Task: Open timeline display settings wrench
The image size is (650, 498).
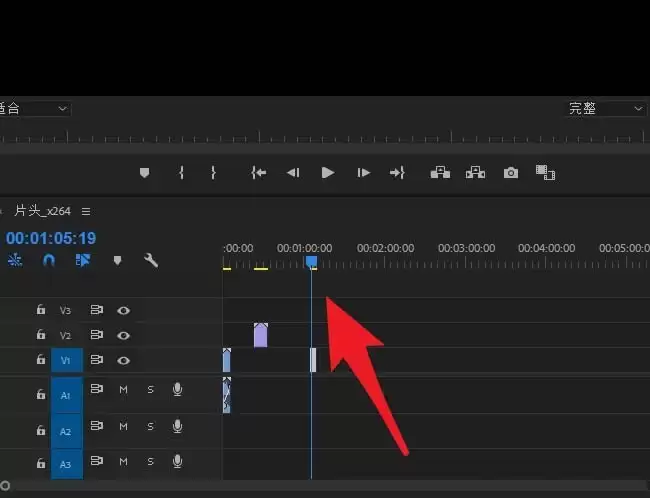Action: tap(151, 260)
